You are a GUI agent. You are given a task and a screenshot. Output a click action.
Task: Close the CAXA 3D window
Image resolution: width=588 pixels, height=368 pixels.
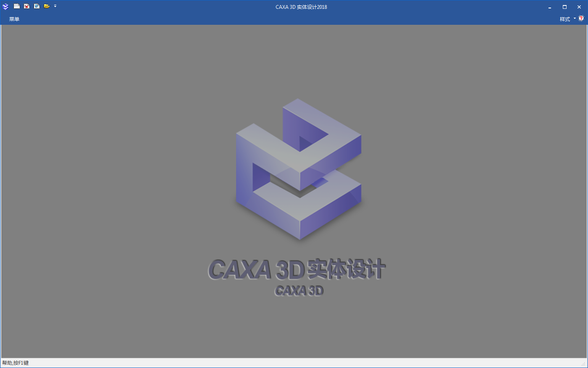pos(579,7)
